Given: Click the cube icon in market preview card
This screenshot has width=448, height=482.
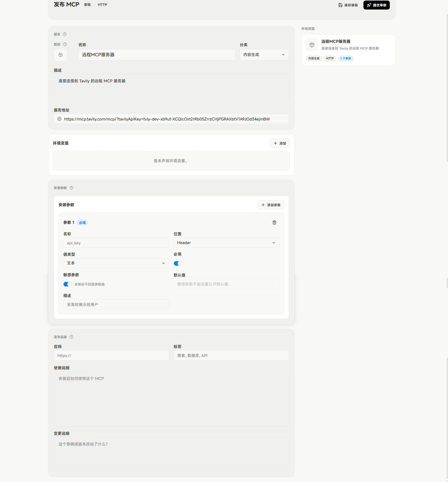Looking at the screenshot, I should coord(312,45).
